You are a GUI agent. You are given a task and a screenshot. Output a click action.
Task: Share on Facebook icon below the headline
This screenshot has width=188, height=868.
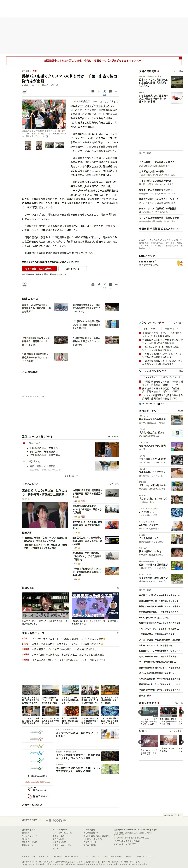point(99,91)
